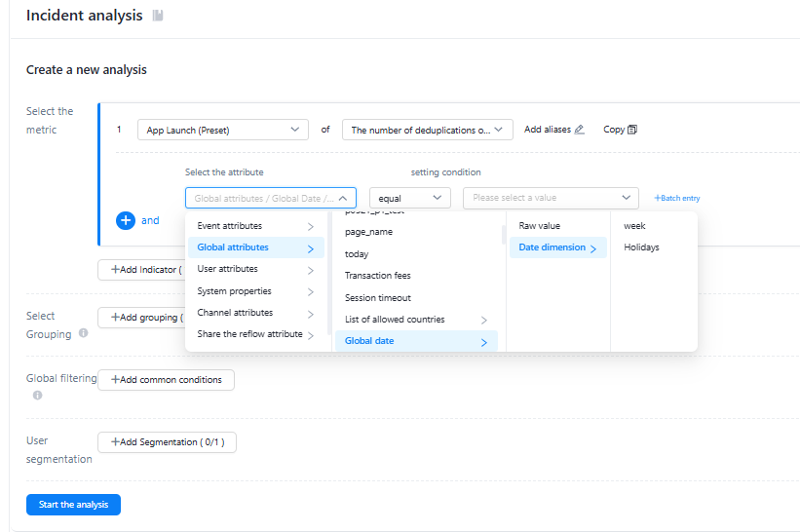Expand Share the reflow attribute submenu

tap(256, 334)
